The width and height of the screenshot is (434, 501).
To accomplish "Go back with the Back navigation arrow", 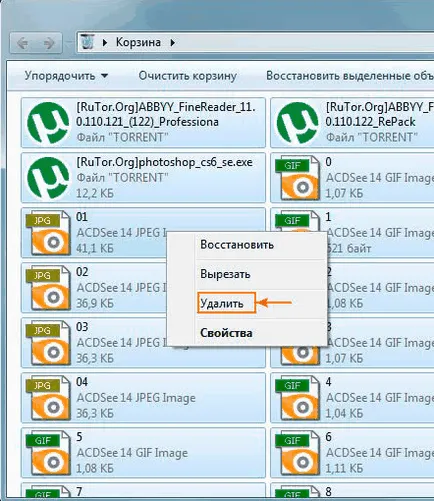I will pos(22,43).
